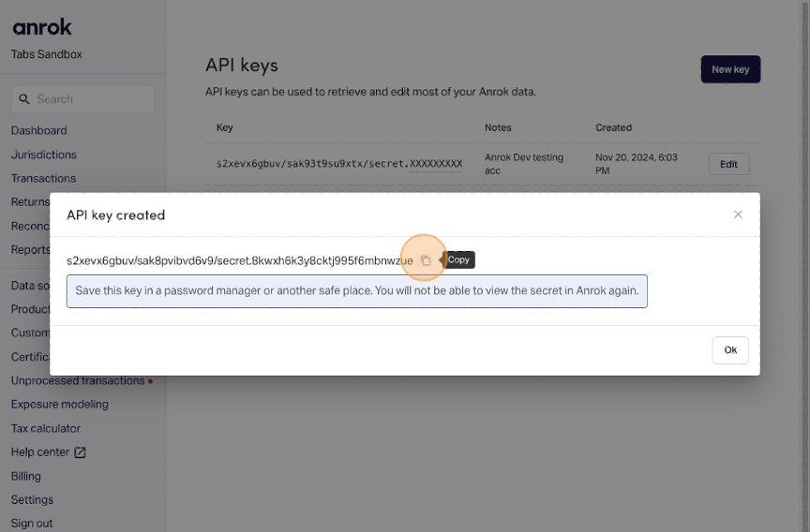Open the Billing page
Screen dimensions: 810x532
[26, 476]
